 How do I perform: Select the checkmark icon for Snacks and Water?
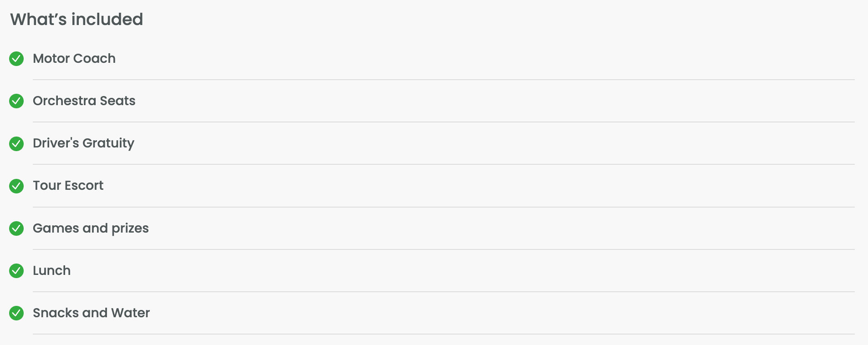[x=16, y=313]
